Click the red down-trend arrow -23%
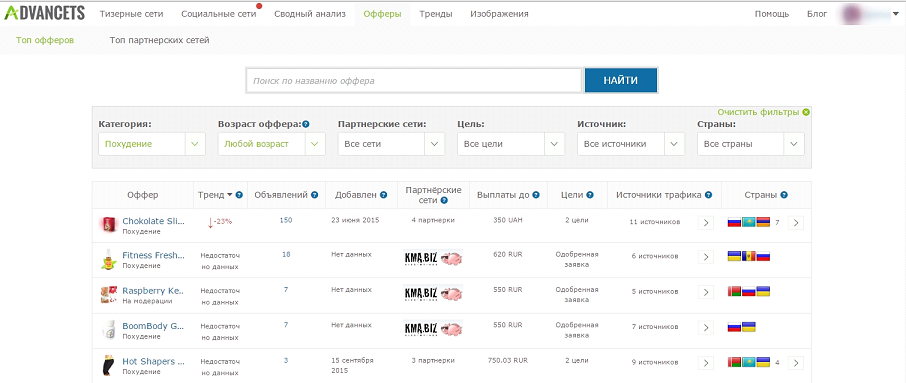Viewport: 906px width, 383px height. pos(210,222)
